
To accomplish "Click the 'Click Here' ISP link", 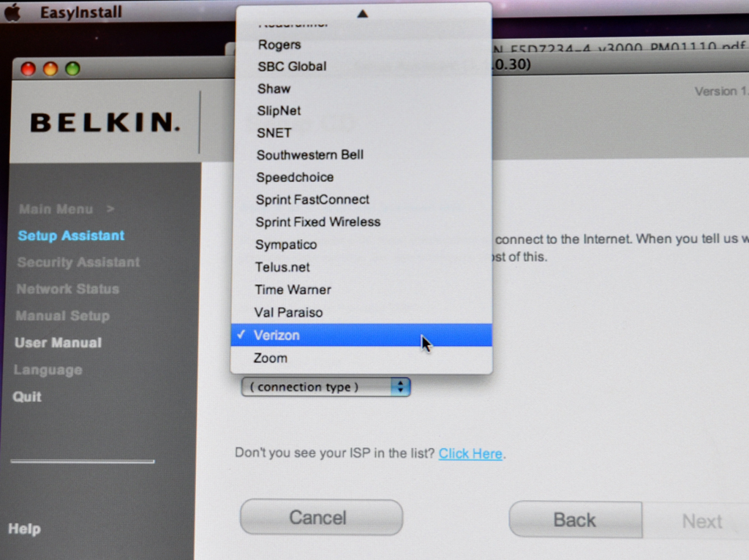I will 470,453.
